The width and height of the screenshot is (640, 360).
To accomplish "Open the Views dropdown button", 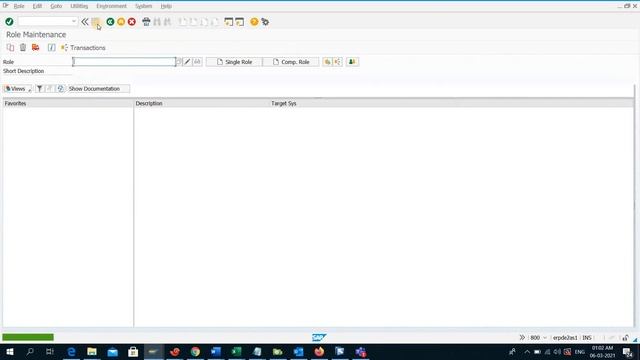I will coord(18,89).
